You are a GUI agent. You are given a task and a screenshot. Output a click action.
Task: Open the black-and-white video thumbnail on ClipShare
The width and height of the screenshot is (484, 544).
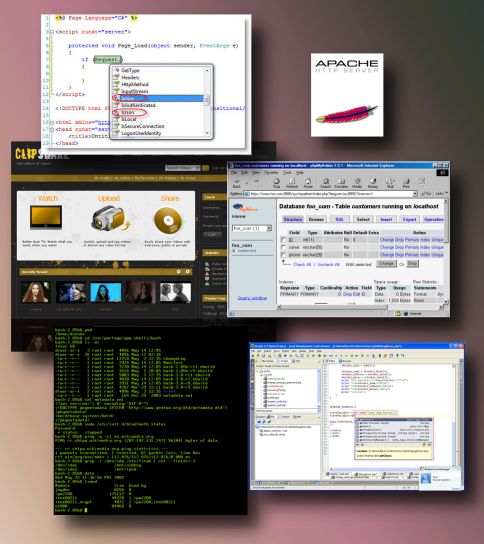click(x=175, y=292)
